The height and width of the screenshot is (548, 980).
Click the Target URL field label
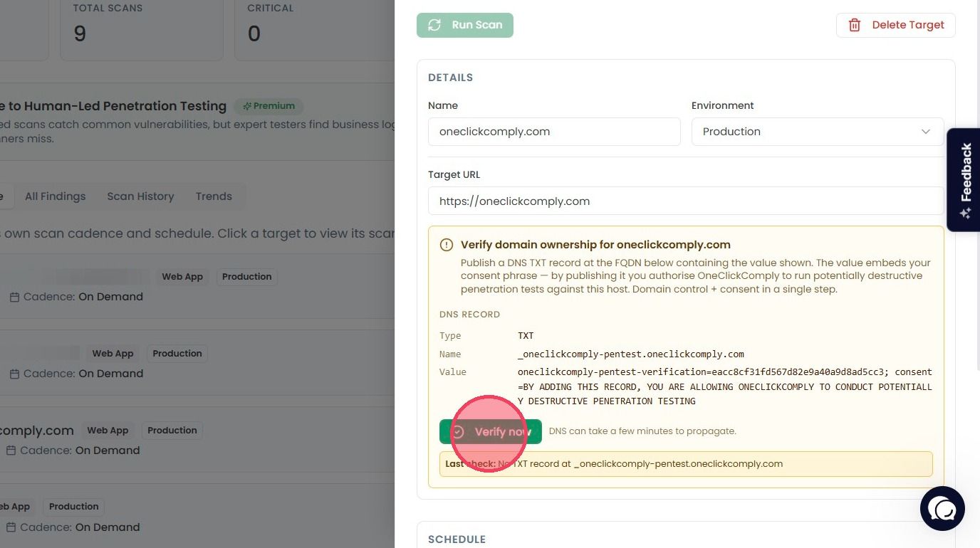tap(454, 174)
